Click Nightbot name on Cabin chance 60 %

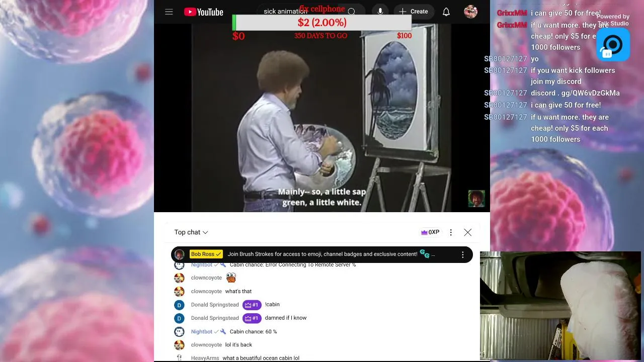point(202,332)
